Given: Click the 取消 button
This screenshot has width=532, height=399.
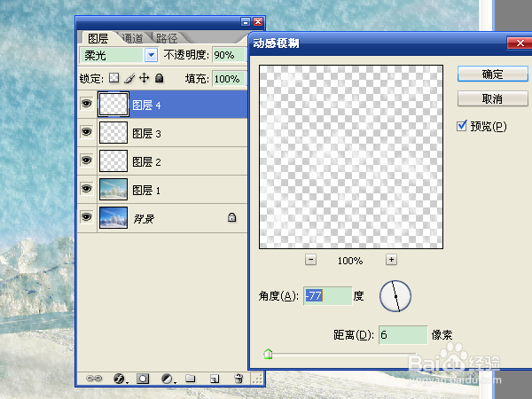Looking at the screenshot, I should (493, 98).
